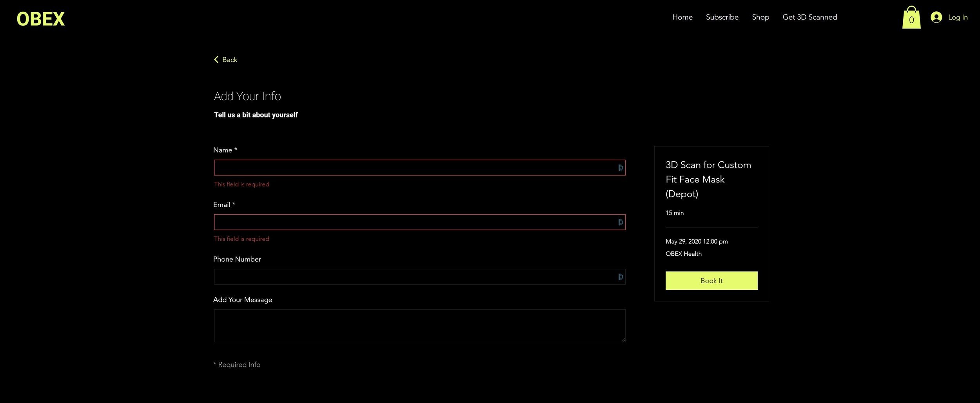Focus the Email input field
Viewport: 980px width, 403px height.
point(419,222)
